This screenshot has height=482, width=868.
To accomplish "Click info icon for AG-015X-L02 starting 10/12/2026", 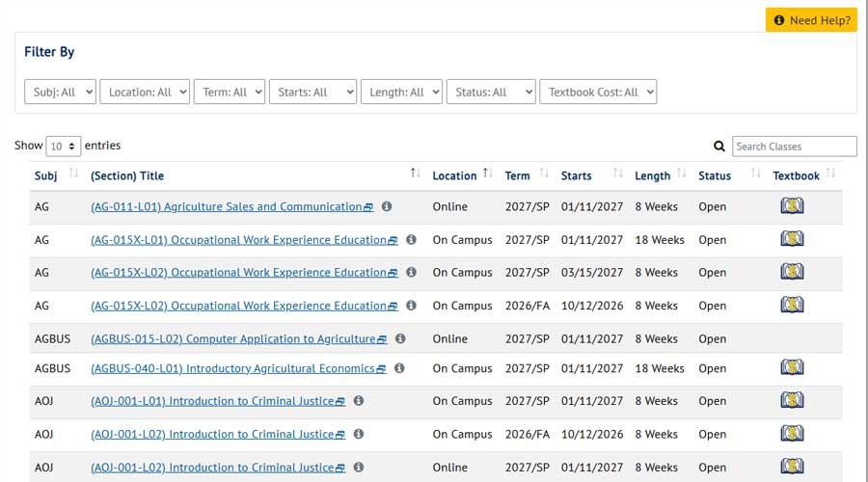I will pos(411,305).
